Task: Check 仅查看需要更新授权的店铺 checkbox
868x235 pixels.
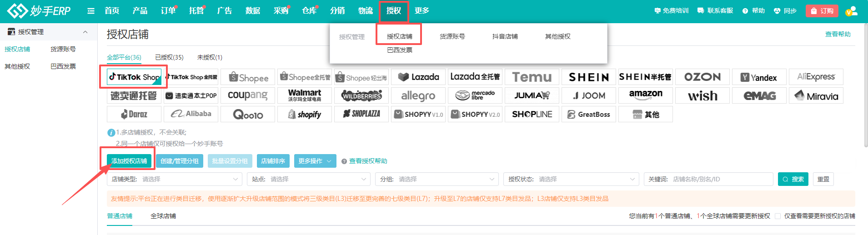Action: click(x=778, y=216)
